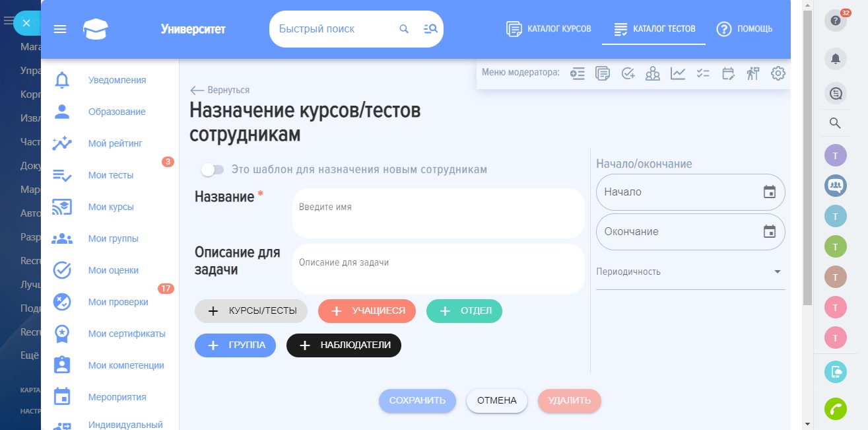Click the Описание для задачи text field

438,269
